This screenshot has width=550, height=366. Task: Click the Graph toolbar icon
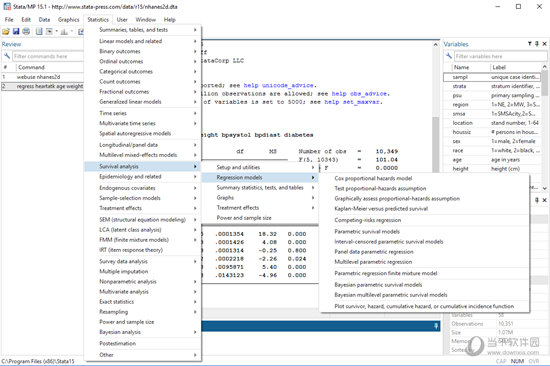click(x=64, y=32)
